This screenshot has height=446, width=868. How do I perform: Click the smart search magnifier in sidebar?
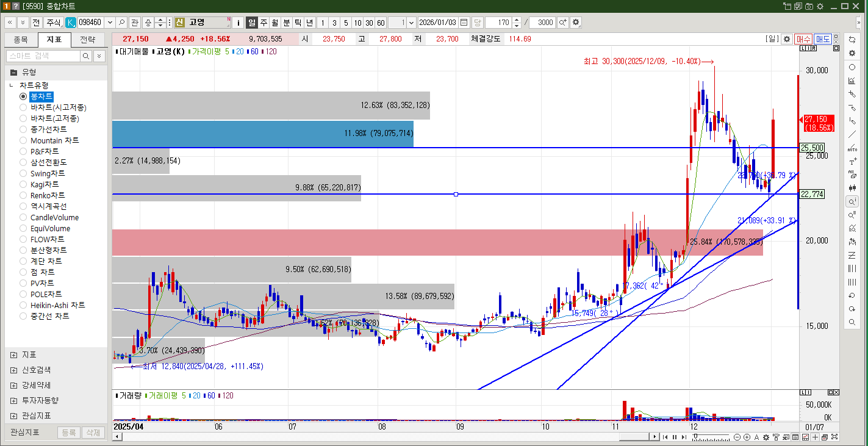coord(86,56)
